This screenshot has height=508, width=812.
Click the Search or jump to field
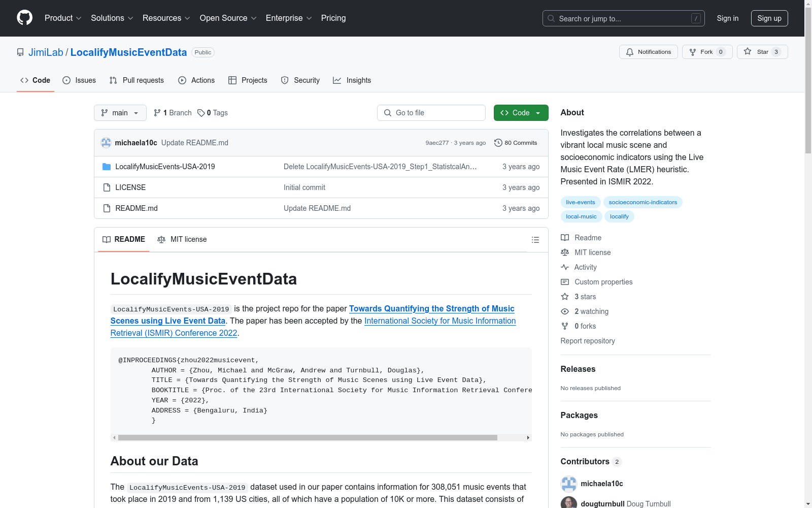click(624, 18)
